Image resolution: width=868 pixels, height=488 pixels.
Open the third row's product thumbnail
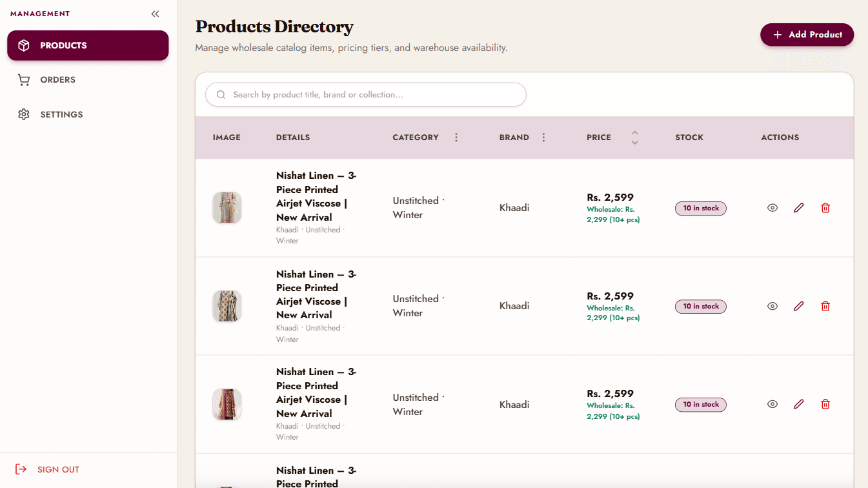point(227,404)
